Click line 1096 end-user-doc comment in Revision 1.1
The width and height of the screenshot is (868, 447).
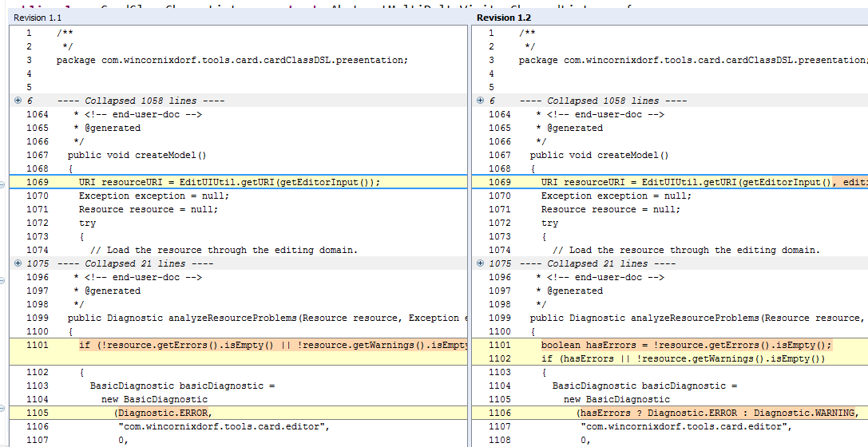tap(138, 277)
